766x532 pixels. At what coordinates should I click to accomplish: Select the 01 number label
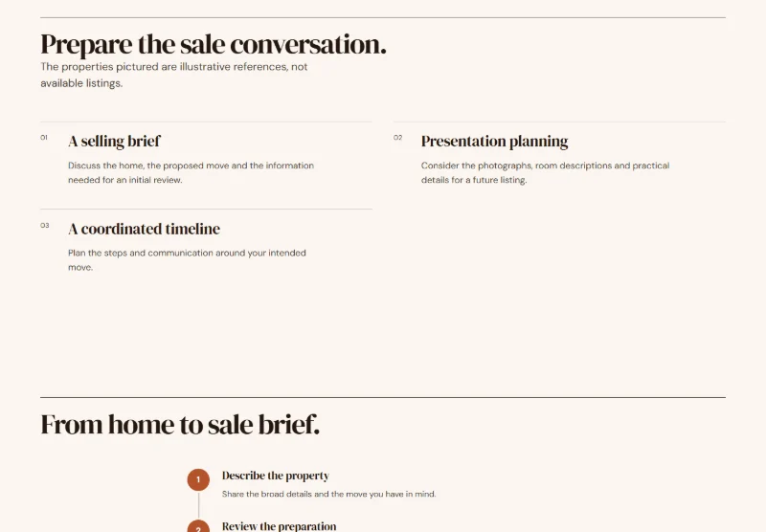point(44,138)
